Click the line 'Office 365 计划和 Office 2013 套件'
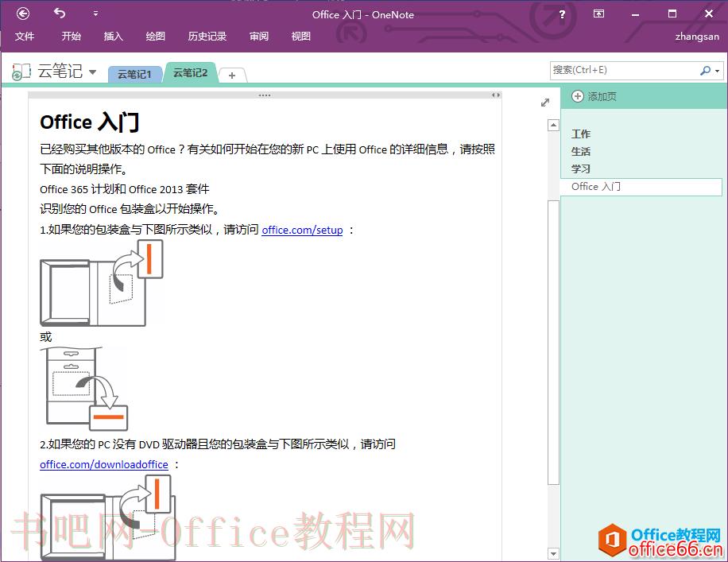This screenshot has height=562, width=728. pyautogui.click(x=125, y=189)
